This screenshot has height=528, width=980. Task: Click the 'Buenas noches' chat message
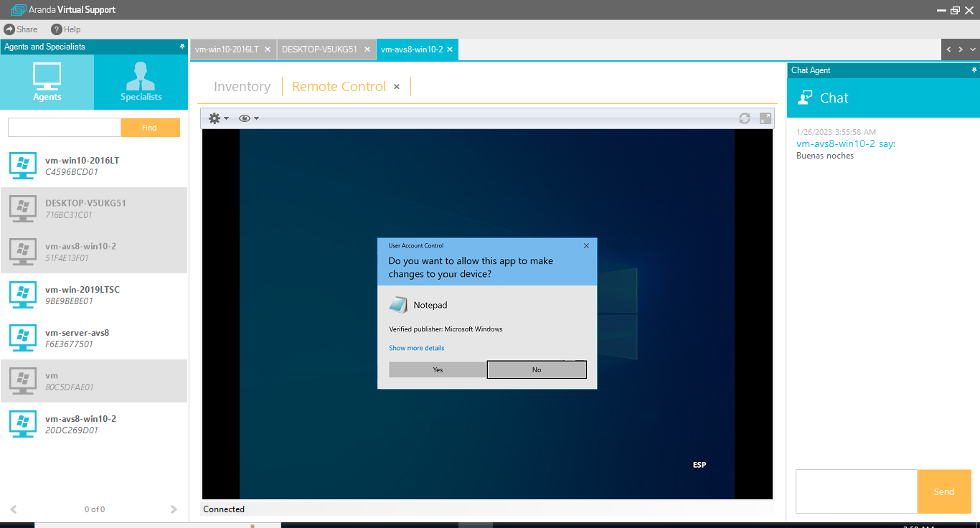825,156
